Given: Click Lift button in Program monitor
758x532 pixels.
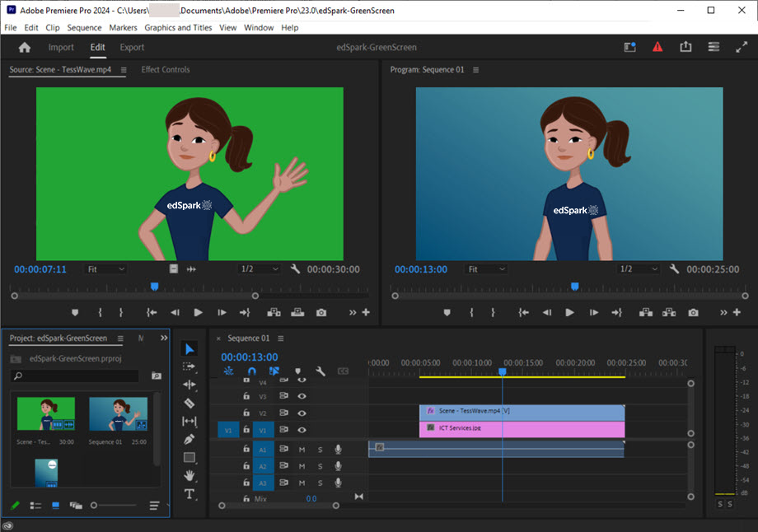Looking at the screenshot, I should (x=646, y=313).
